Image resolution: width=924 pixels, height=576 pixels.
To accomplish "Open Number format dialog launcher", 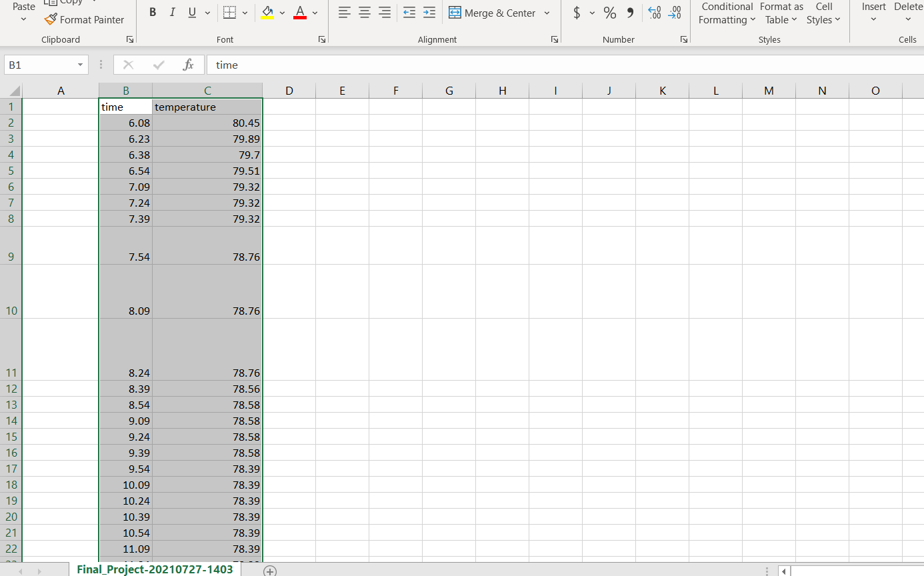I will (683, 40).
